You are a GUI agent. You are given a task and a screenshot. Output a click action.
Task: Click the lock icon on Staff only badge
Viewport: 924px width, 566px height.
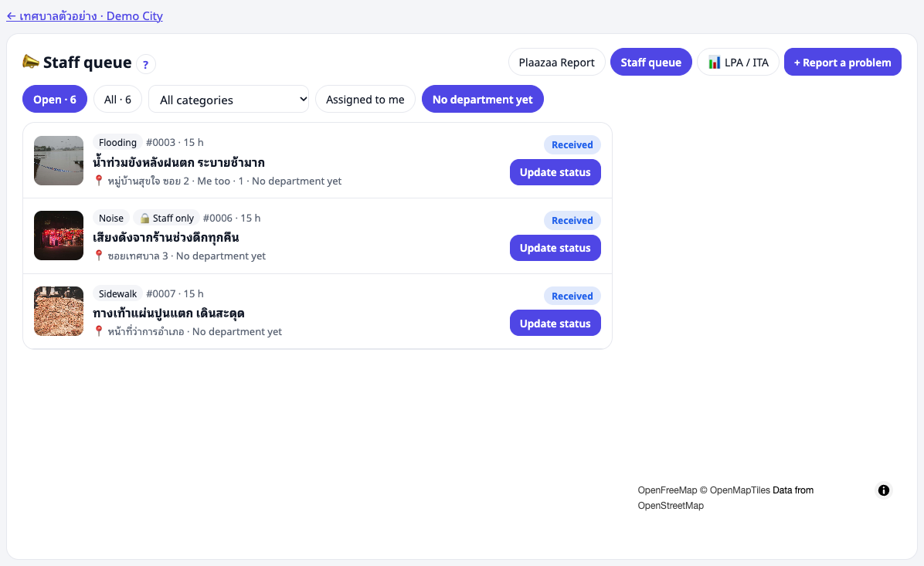[144, 218]
